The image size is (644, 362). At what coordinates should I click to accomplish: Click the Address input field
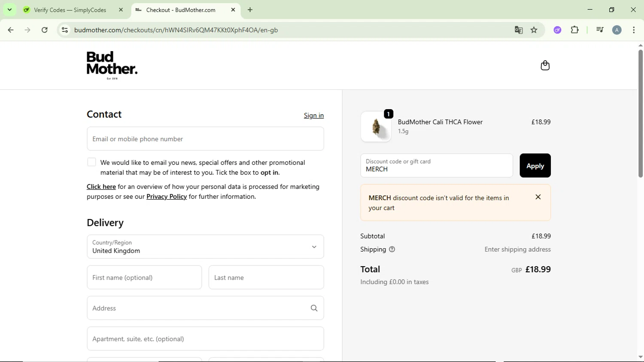(205, 308)
